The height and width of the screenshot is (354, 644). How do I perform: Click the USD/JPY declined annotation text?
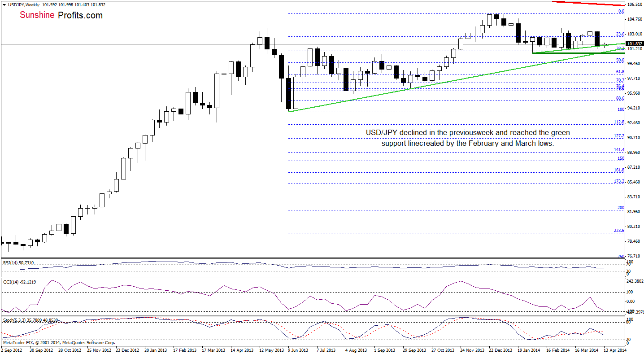467,138
